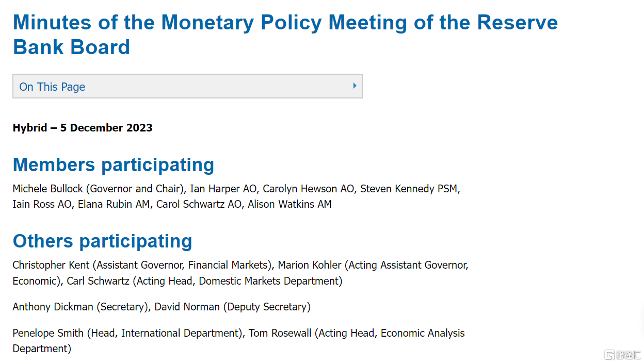Expand the On This Page arrow

(x=355, y=86)
